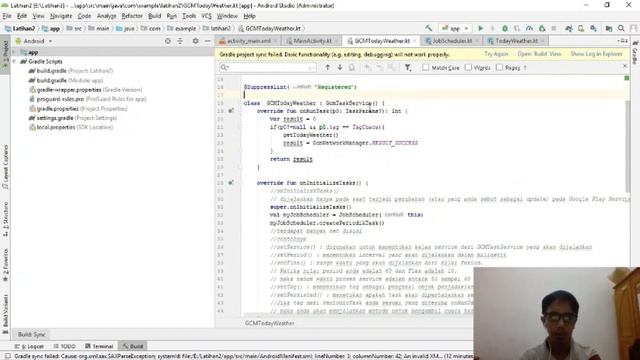640x360 pixels.
Task: Open the TODO tool window button
Action: point(64,346)
